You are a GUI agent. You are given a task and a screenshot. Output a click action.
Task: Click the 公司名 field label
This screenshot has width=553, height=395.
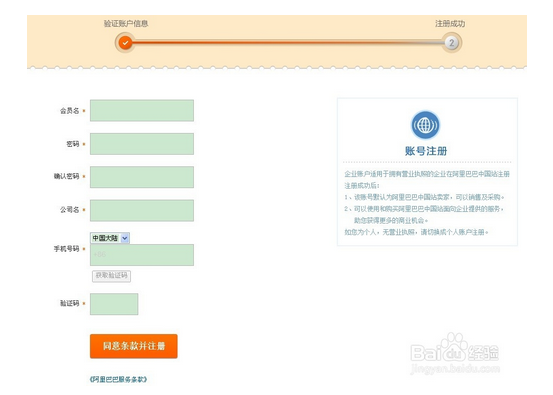point(69,210)
